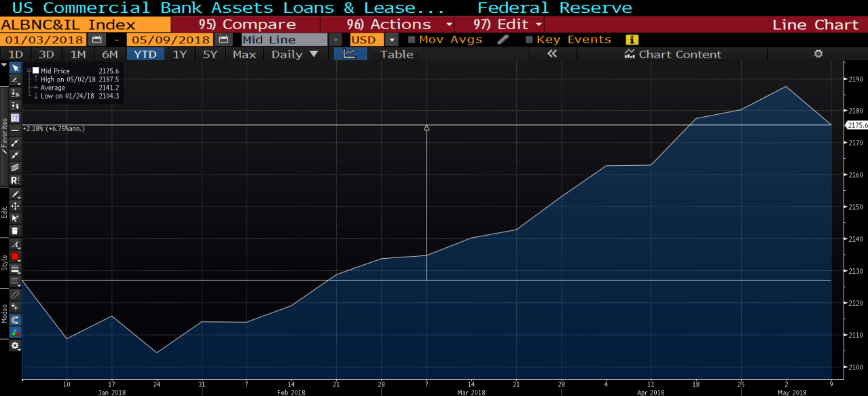Click the Mov Avgs pencil edit icon
868x396 pixels.
pos(503,39)
